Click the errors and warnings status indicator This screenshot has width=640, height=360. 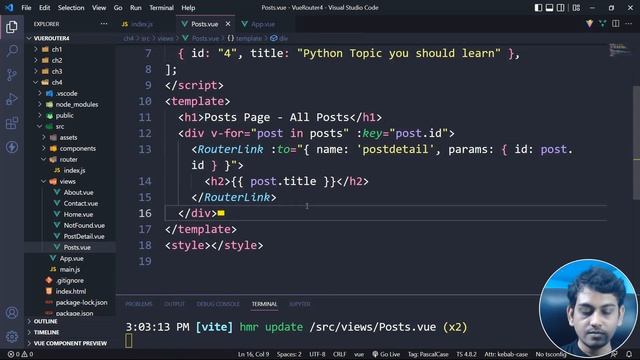pos(20,354)
